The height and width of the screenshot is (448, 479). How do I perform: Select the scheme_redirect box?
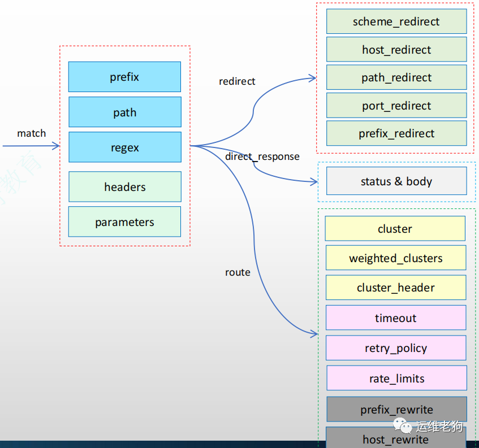coord(396,21)
